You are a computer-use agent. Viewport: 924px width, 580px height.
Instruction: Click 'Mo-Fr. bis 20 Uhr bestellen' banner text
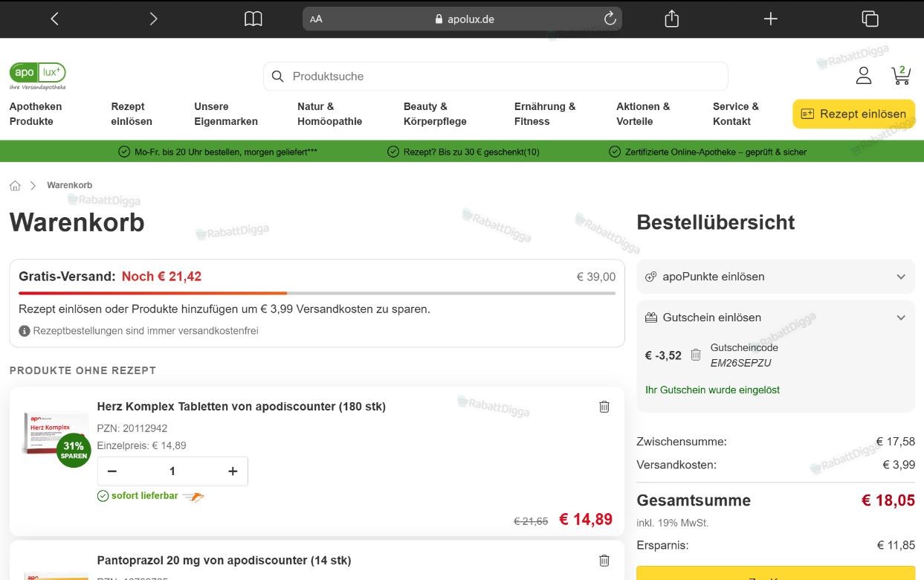226,152
